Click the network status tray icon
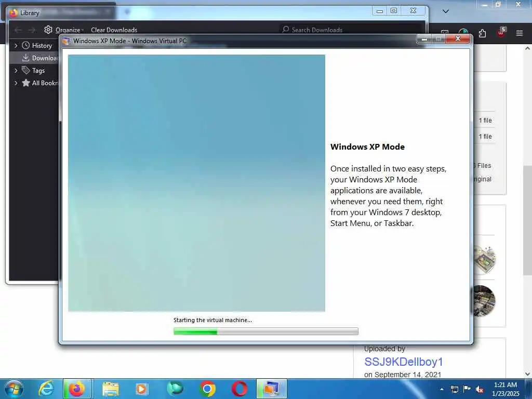This screenshot has width=532, height=399. coord(454,389)
